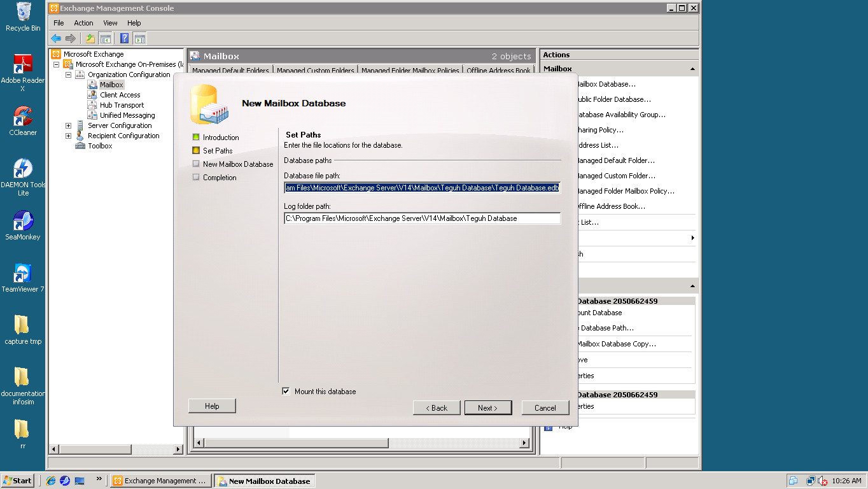868x489 pixels.
Task: Click the Forward arrow in console toolbar
Action: click(x=71, y=38)
